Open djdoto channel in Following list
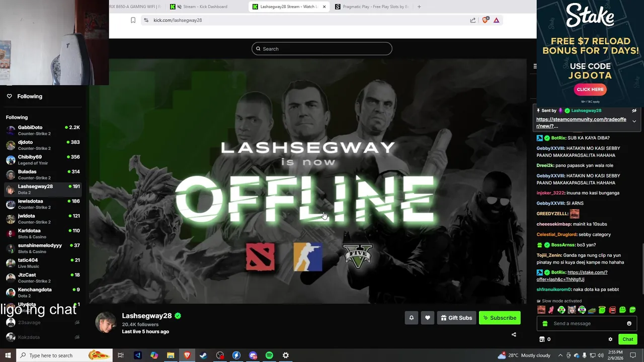 [x=43, y=145]
